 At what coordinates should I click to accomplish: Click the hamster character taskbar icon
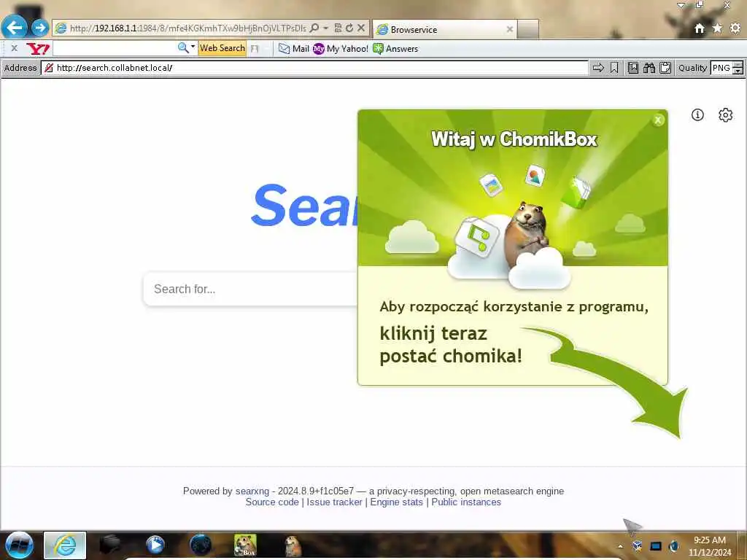coord(292,545)
